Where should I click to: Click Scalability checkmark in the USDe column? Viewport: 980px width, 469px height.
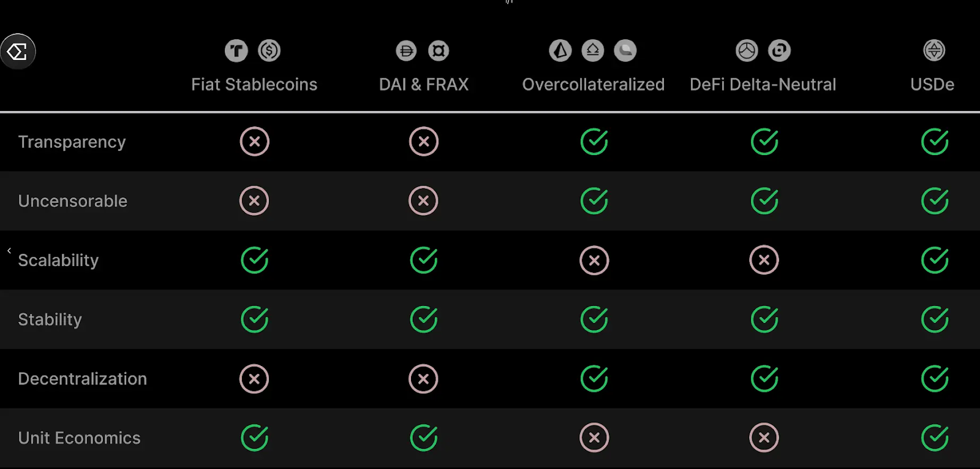tap(935, 261)
